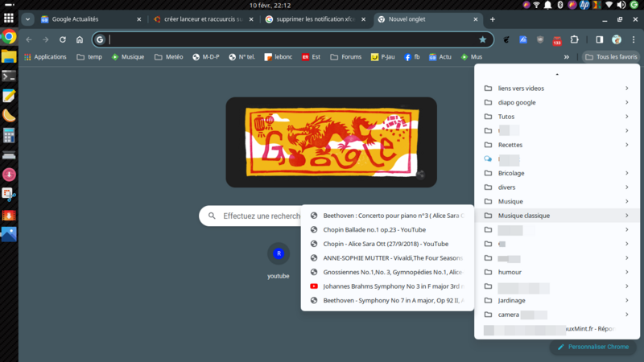
Task: Open the calculator in dock
Action: point(9,135)
